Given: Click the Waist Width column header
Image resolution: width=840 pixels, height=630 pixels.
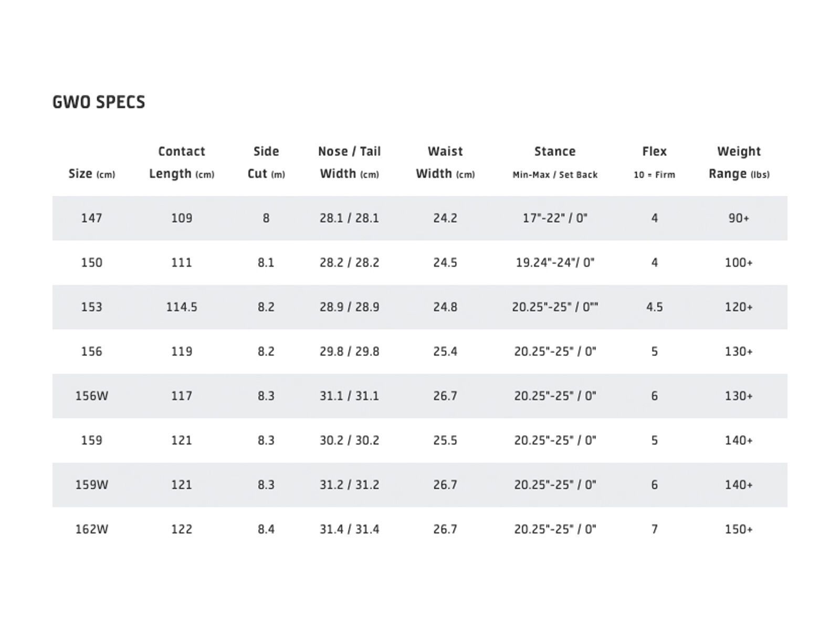Looking at the screenshot, I should 445,162.
